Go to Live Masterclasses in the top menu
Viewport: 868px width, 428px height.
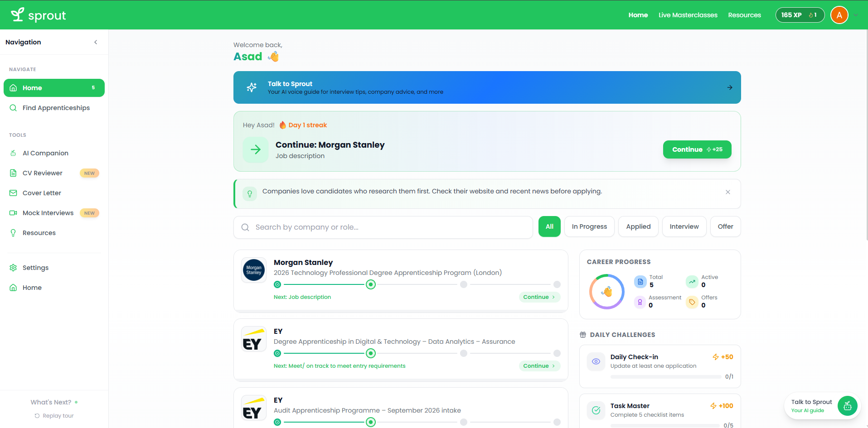pyautogui.click(x=688, y=15)
